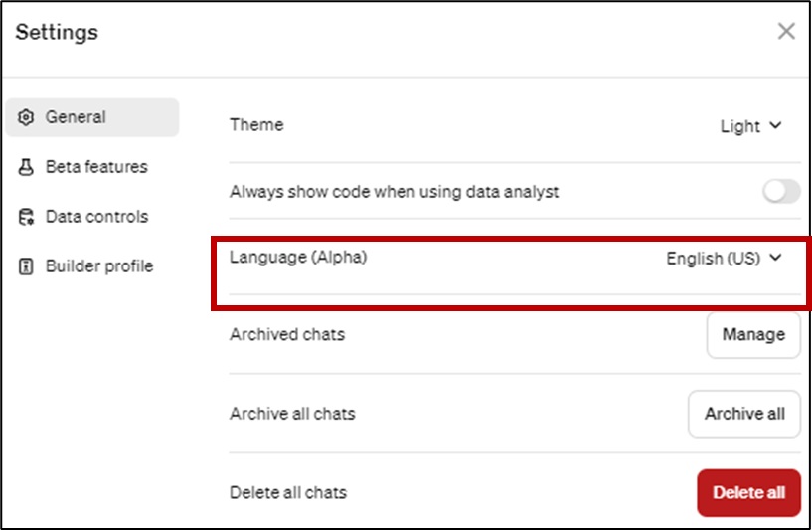Click the badge icon for Builder profile
812x530 pixels.
[x=27, y=266]
